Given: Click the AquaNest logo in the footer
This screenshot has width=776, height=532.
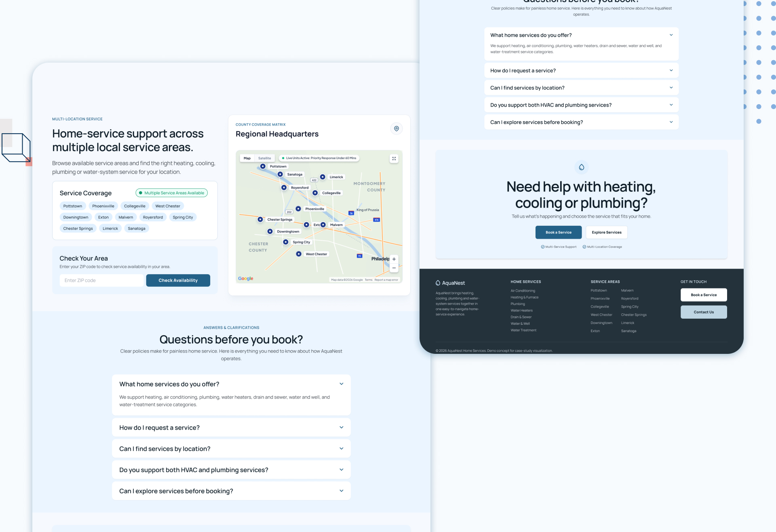Looking at the screenshot, I should [450, 283].
